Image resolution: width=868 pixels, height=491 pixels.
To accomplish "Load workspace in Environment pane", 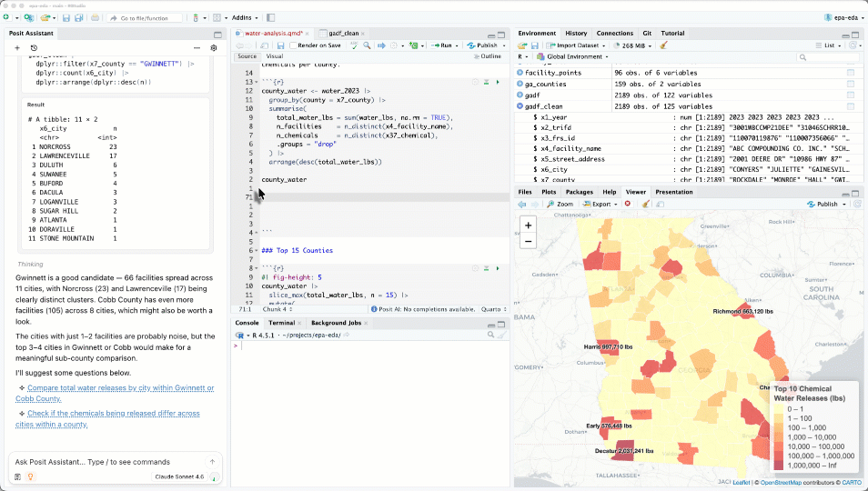I will pyautogui.click(x=522, y=45).
